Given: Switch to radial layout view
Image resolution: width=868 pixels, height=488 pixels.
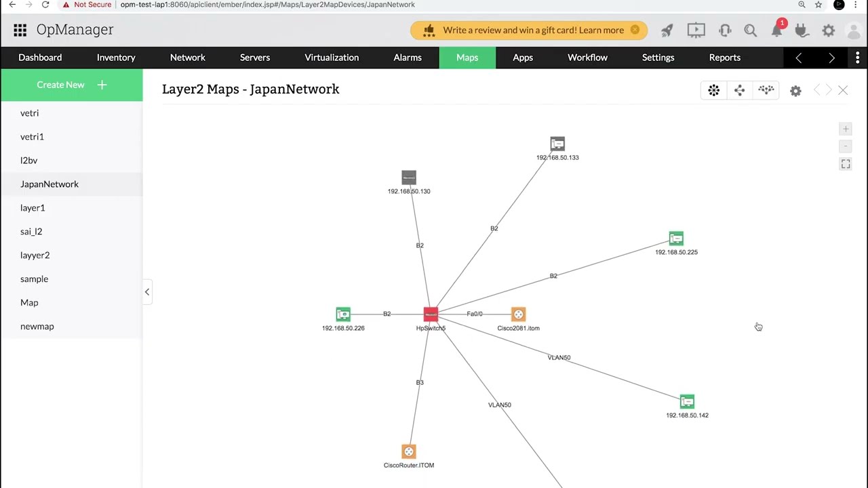Looking at the screenshot, I should [713, 90].
